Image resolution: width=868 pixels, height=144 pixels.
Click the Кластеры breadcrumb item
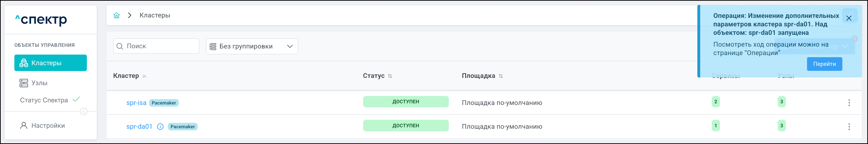[x=155, y=16]
